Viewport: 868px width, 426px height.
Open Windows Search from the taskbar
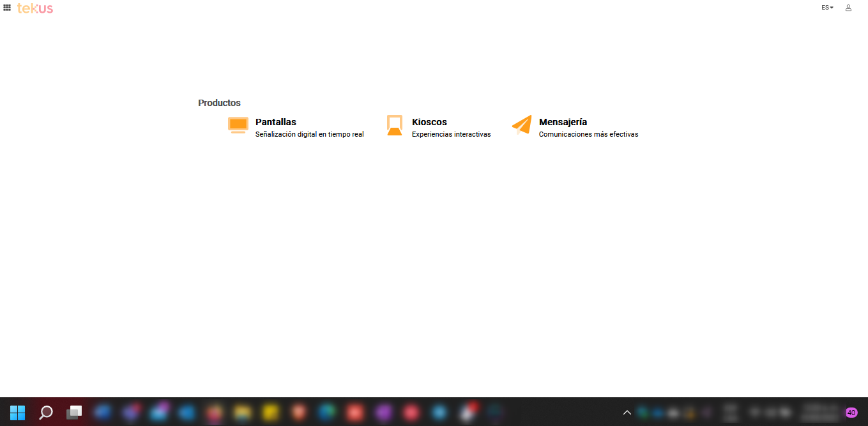[45, 413]
